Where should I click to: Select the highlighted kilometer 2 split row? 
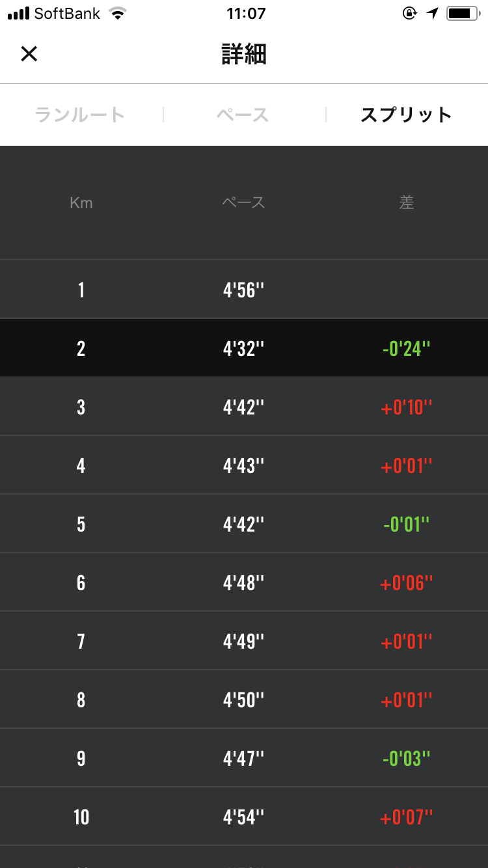pyautogui.click(x=244, y=348)
